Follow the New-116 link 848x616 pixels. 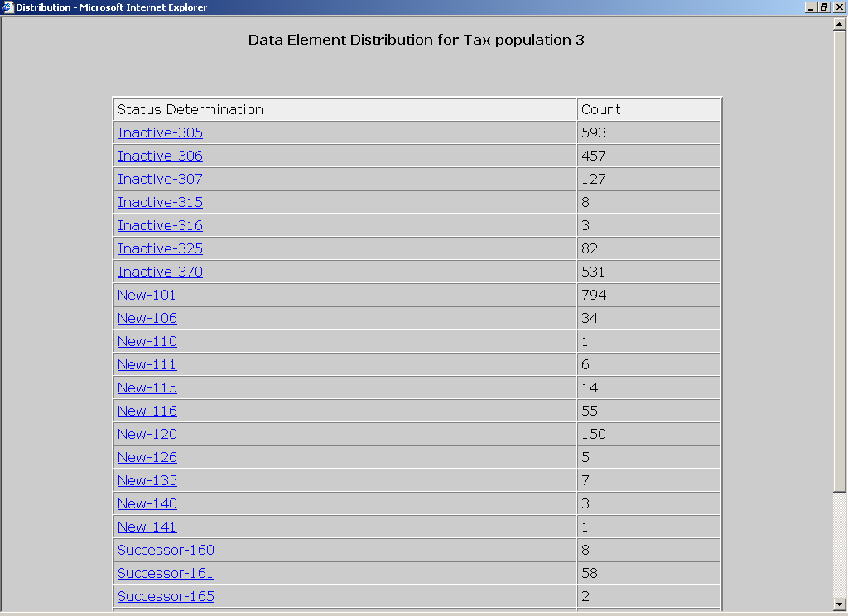(147, 411)
